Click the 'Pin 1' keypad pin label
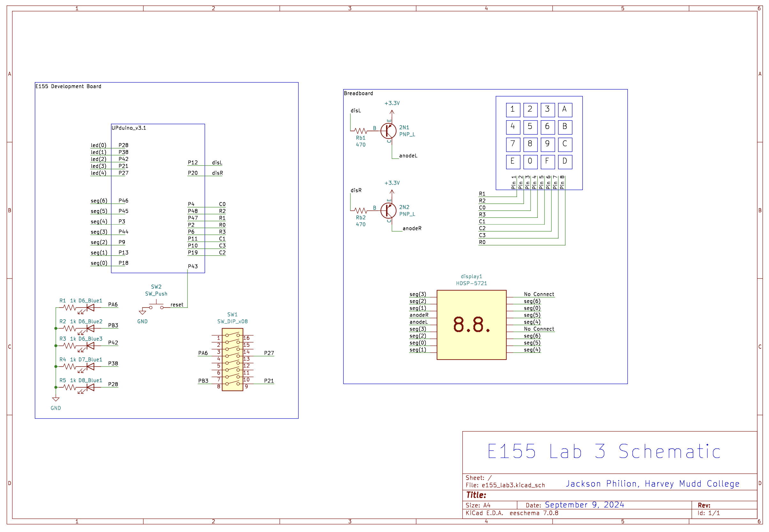769x532 pixels. [x=514, y=183]
